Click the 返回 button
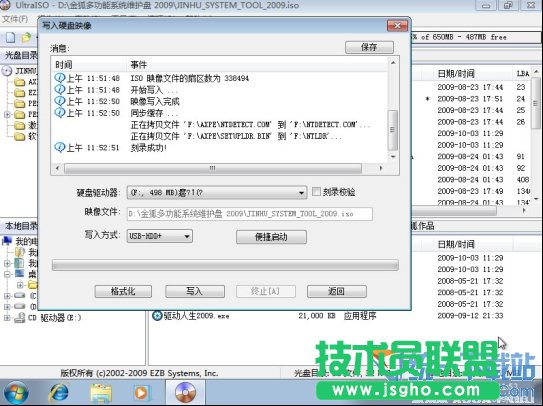 [336, 291]
